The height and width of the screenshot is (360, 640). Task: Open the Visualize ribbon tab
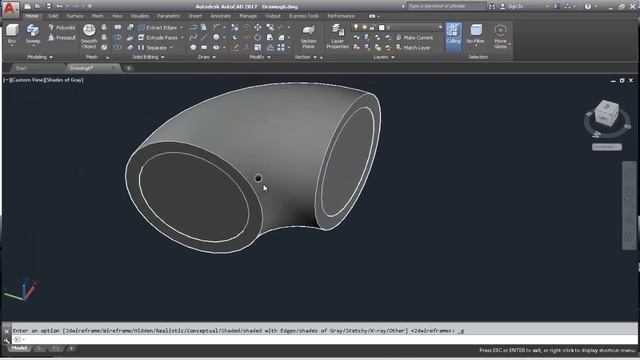click(140, 16)
